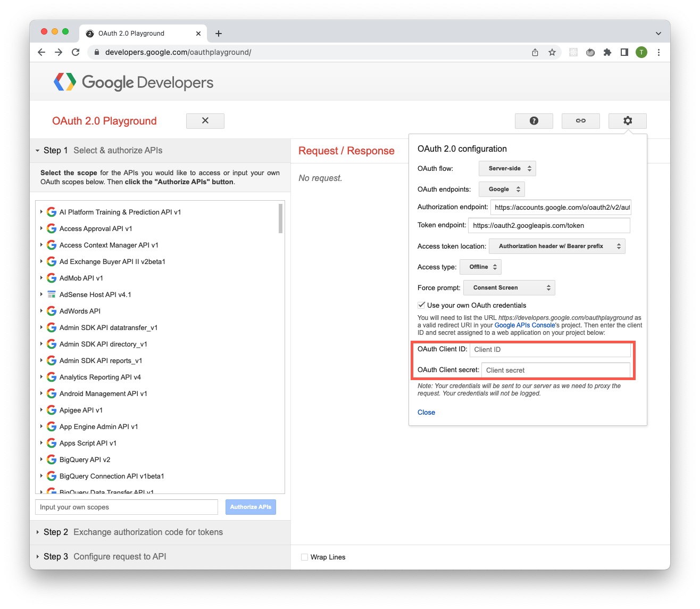The image size is (700, 609).
Task: Open the Google APIs Console link
Action: 525,325
